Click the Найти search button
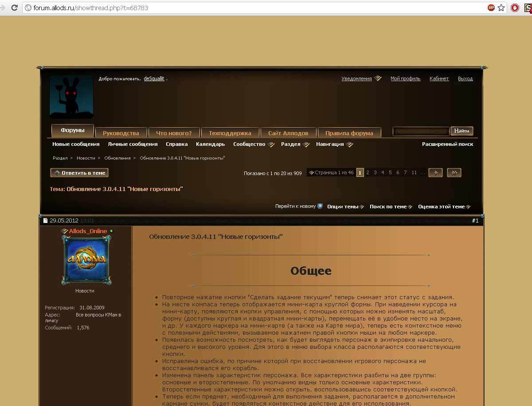Image resolution: width=532 pixels, height=406 pixels. pyautogui.click(x=462, y=131)
